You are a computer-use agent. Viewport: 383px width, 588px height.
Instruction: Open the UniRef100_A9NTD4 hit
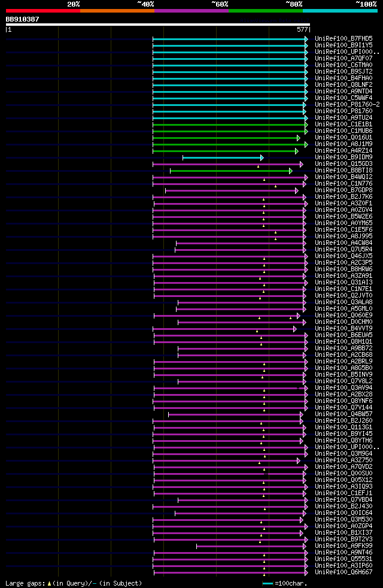pos(344,92)
